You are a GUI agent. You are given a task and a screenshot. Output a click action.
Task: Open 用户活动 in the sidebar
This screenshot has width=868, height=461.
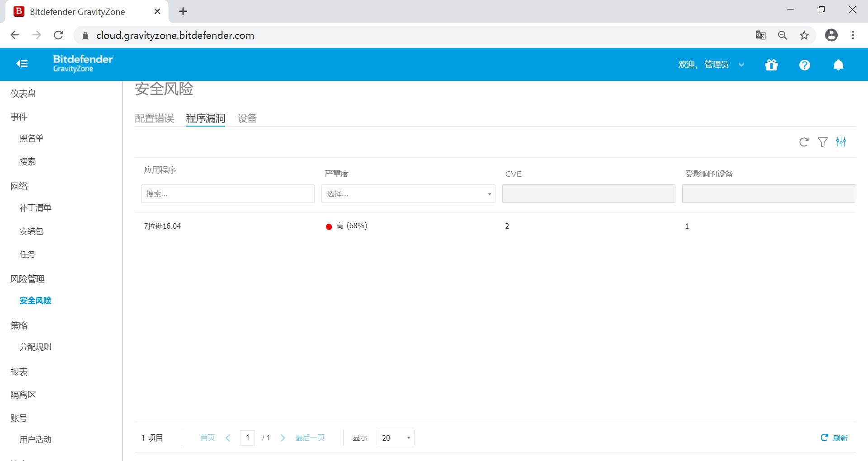tap(35, 439)
